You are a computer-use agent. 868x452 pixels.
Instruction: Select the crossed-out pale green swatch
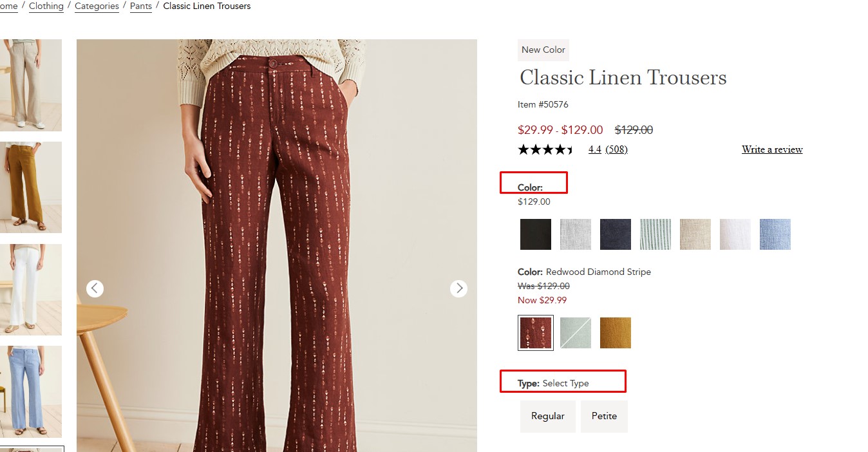coord(576,333)
